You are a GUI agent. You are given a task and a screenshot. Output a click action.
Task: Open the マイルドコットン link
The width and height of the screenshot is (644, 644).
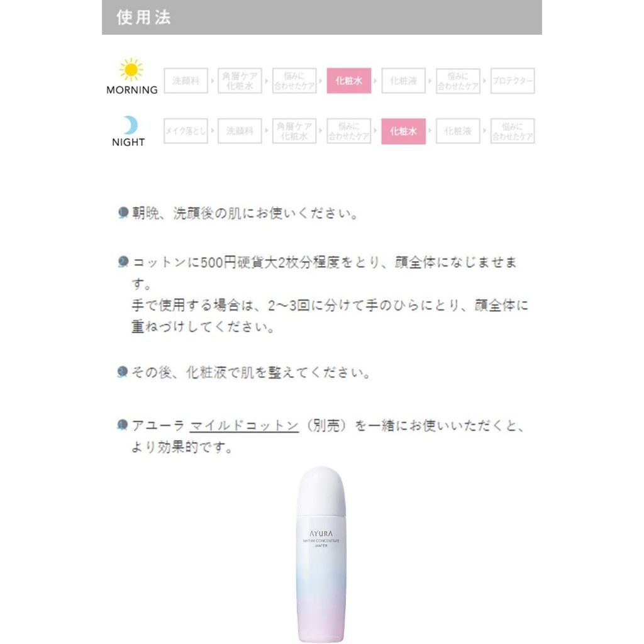[244, 426]
